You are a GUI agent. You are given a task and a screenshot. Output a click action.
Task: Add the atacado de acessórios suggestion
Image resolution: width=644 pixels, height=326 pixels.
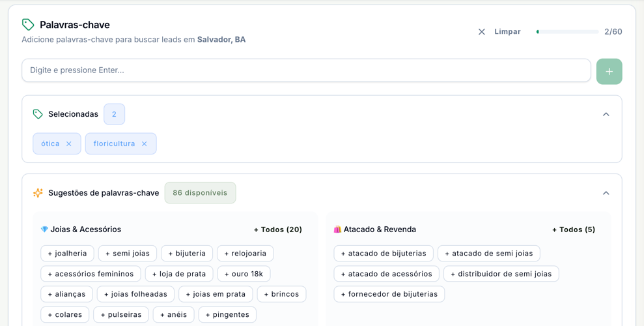(x=387, y=274)
